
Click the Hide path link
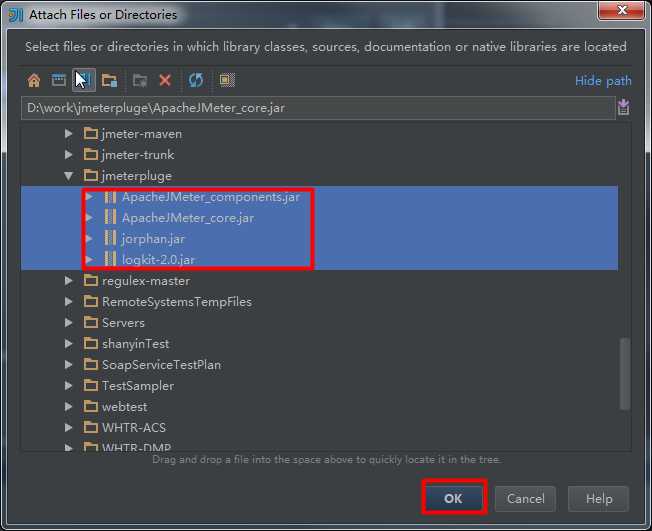603,81
